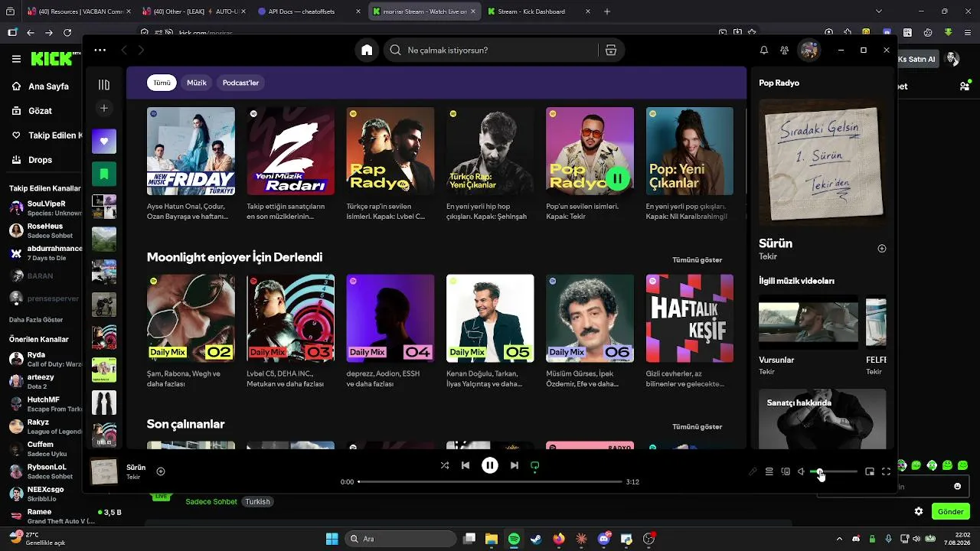Open the lyrics microphone icon
This screenshot has height=551, width=980.
click(x=753, y=471)
